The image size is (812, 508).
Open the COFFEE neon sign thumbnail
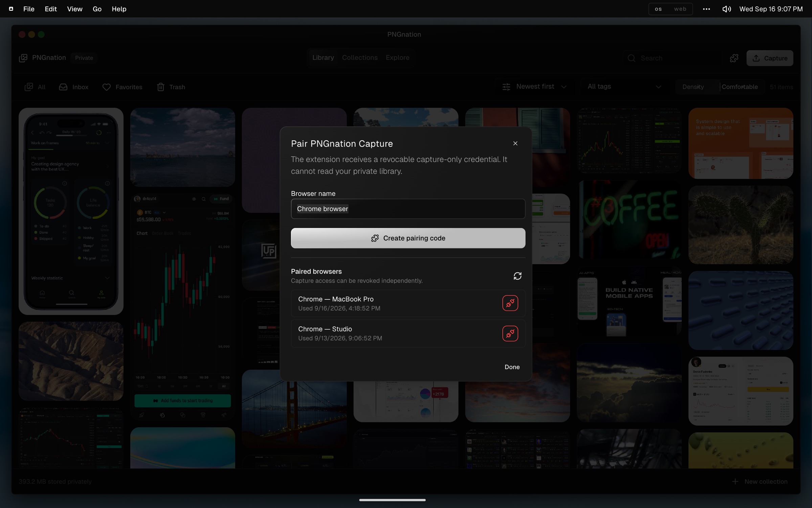point(629,220)
